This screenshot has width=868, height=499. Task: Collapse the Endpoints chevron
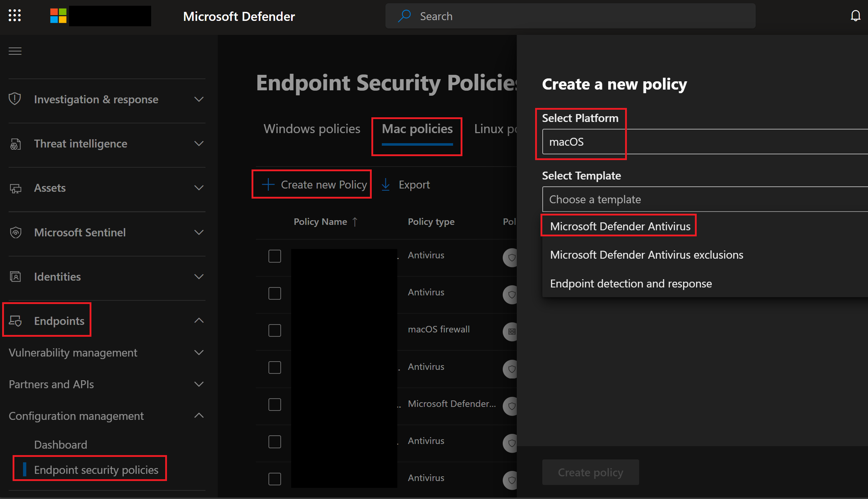click(199, 320)
